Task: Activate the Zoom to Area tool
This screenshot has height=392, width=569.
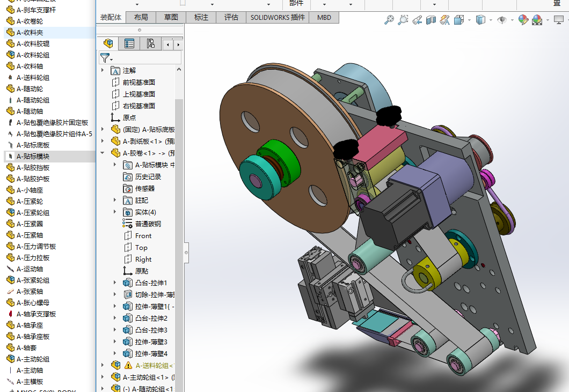Action: (x=403, y=20)
